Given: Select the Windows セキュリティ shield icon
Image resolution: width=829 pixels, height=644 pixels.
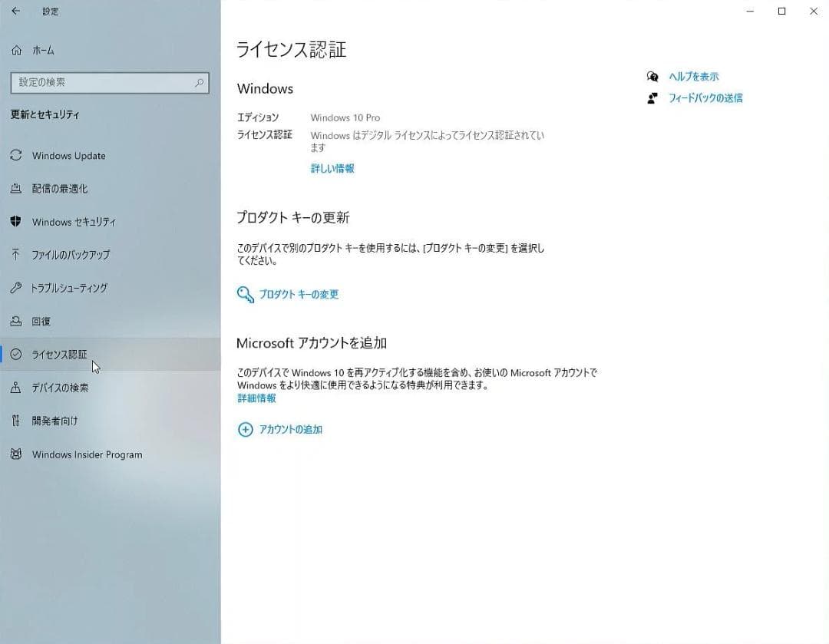Looking at the screenshot, I should click(x=15, y=222).
